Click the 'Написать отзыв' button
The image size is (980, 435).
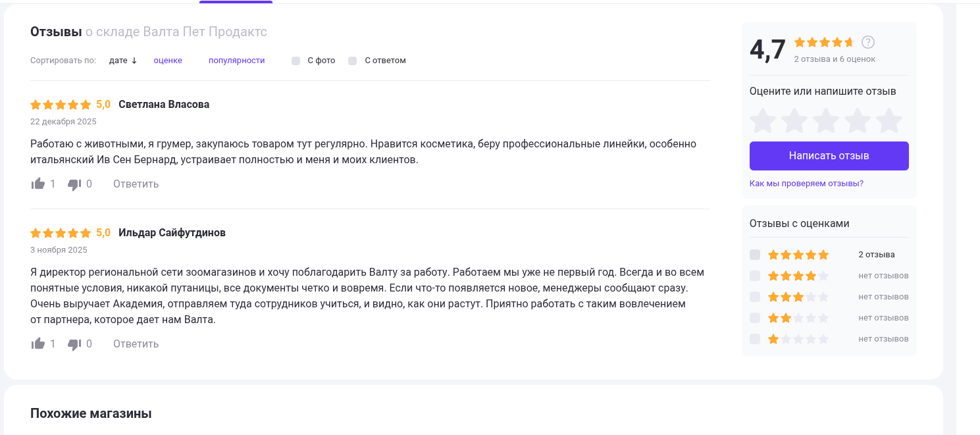[829, 156]
